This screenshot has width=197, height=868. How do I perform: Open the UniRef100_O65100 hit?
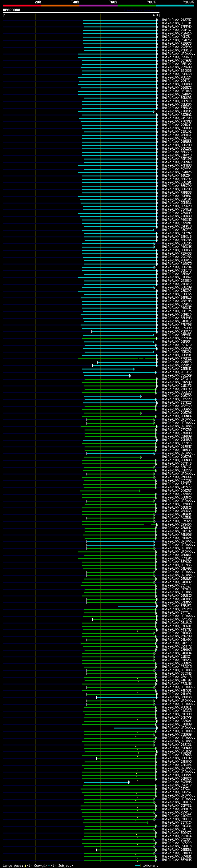[177, 64]
